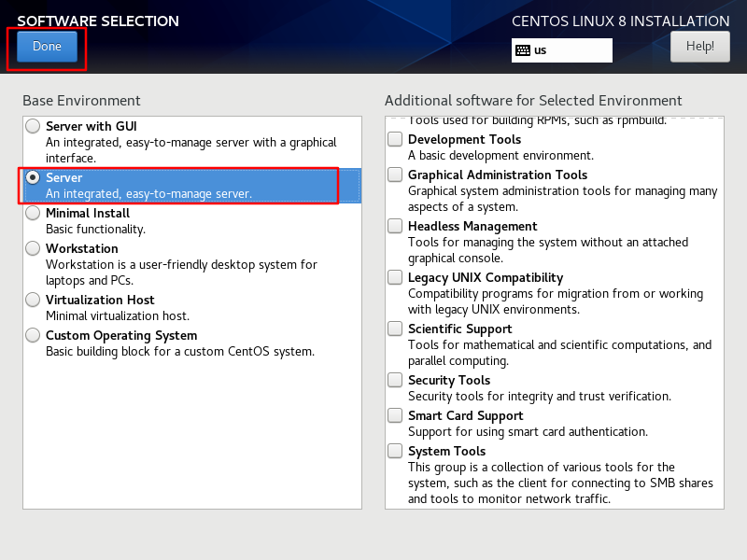Screen dimensions: 747x560
Task: Click the 'Headless Management' label
Action: pos(472,226)
